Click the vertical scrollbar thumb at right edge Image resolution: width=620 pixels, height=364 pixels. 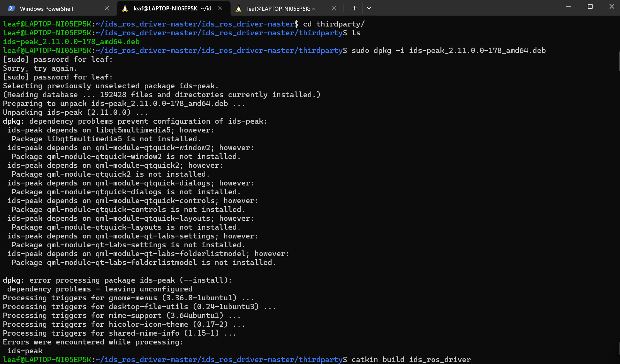(x=619, y=62)
